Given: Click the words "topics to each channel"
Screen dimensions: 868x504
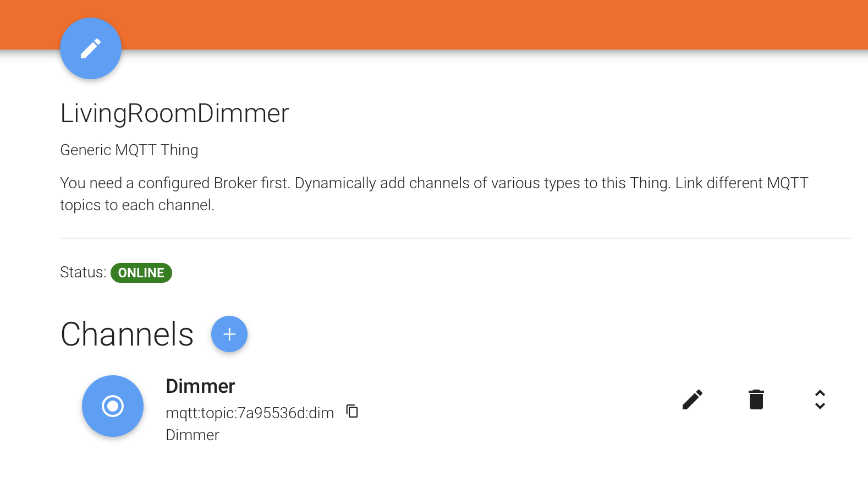Looking at the screenshot, I should (136, 205).
